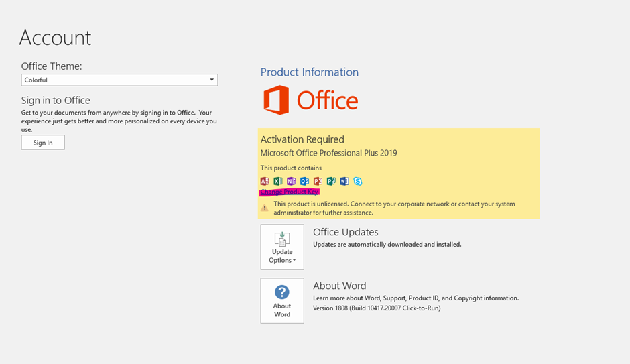Click the orange Office logo
The image size is (630, 364).
click(x=310, y=101)
